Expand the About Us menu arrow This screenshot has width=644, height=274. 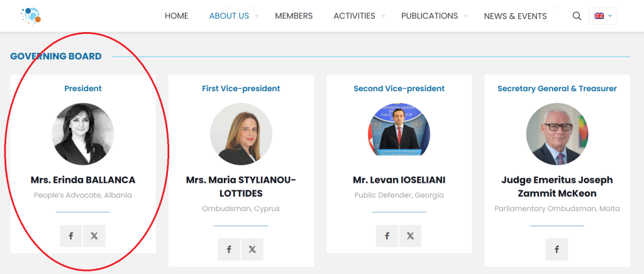257,16
